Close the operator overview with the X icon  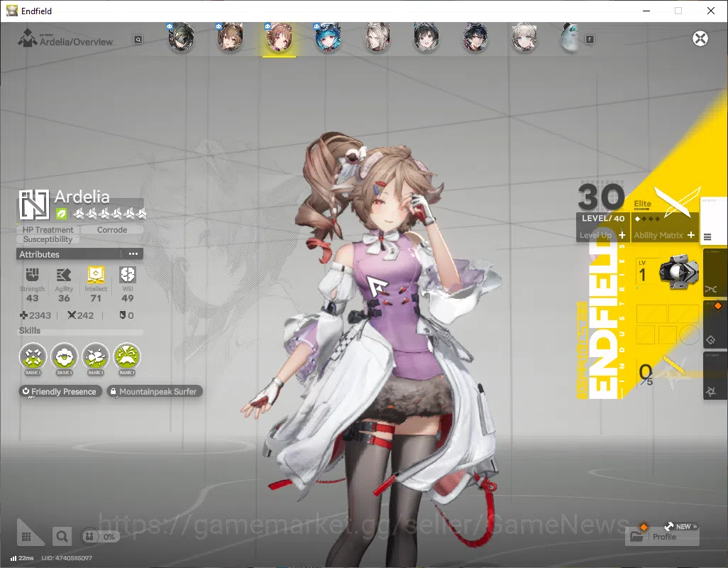pos(700,38)
